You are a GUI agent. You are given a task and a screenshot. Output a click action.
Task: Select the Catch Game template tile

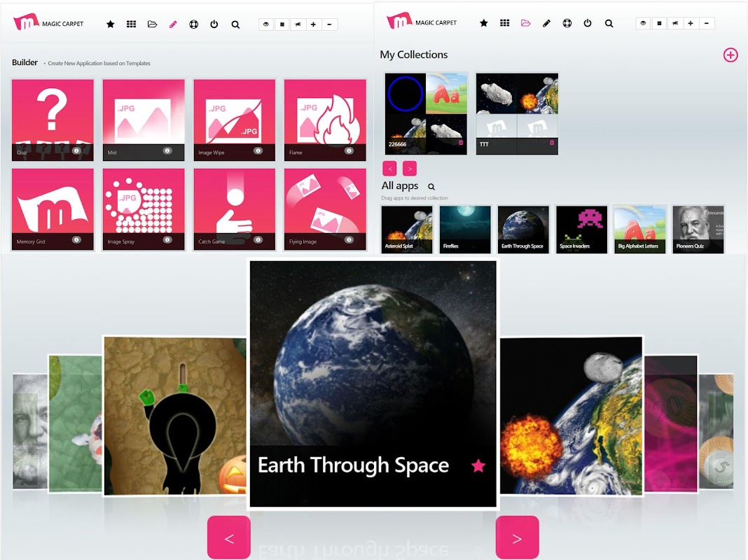click(x=234, y=209)
